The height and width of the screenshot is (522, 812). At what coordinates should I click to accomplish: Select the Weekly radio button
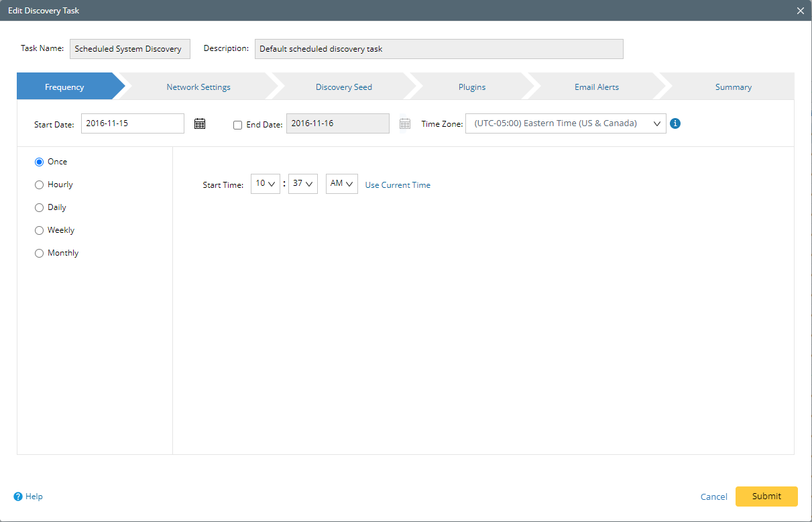(39, 230)
